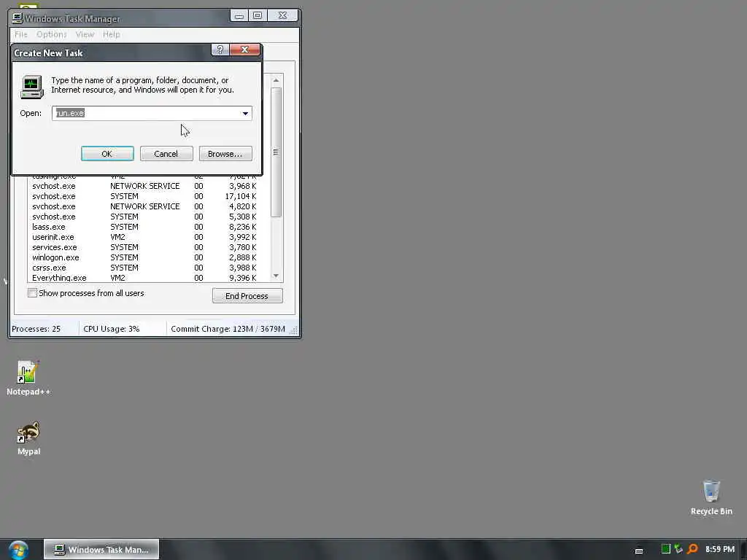
Task: Click the help question mark in Create New Task
Action: pyautogui.click(x=220, y=50)
